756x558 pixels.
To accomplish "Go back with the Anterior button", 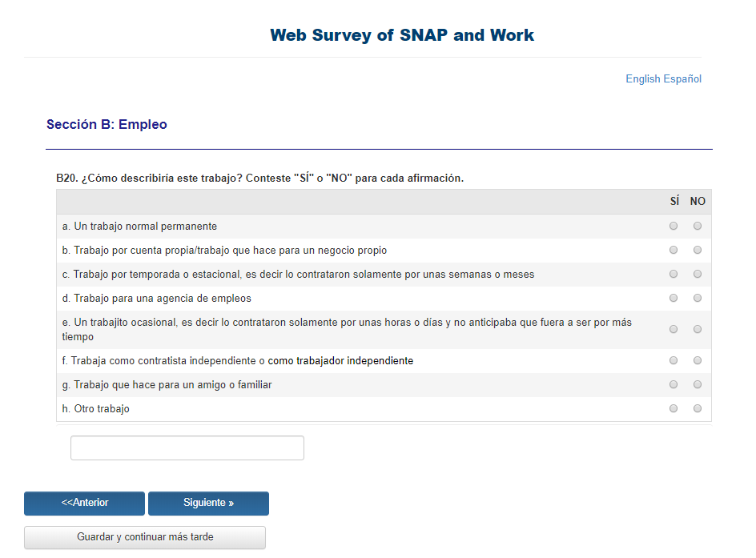I will (84, 504).
